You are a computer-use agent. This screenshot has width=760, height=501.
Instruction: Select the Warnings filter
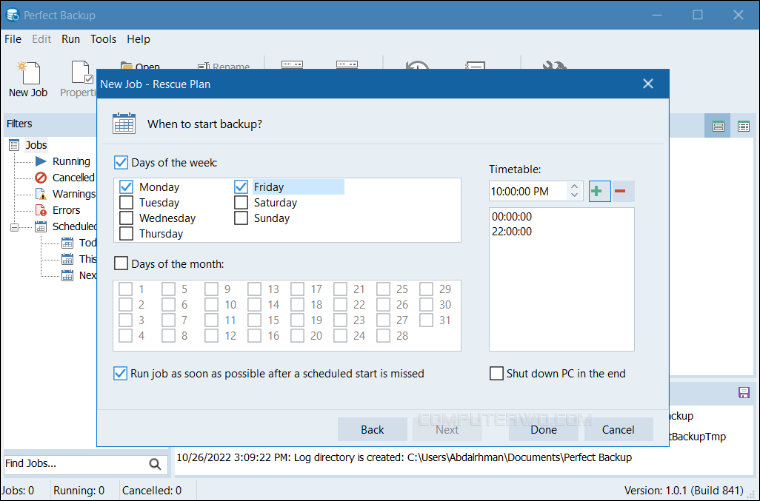[74, 194]
